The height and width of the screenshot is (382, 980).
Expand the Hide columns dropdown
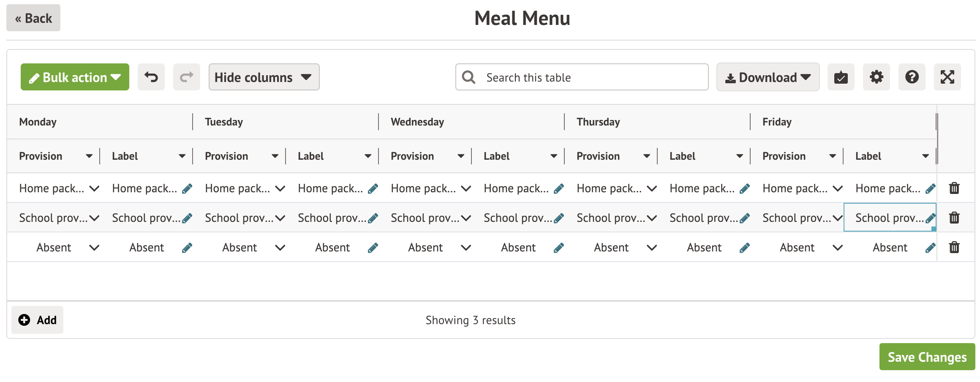tap(264, 77)
